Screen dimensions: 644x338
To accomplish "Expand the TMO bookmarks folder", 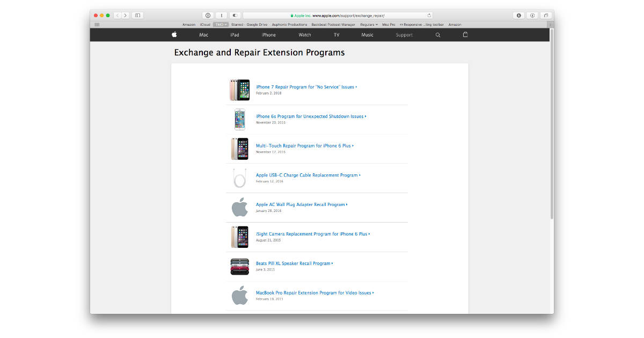I will click(x=221, y=24).
